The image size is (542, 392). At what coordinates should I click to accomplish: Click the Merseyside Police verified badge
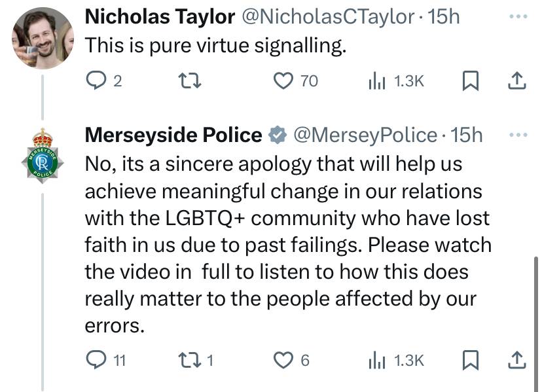[278, 135]
